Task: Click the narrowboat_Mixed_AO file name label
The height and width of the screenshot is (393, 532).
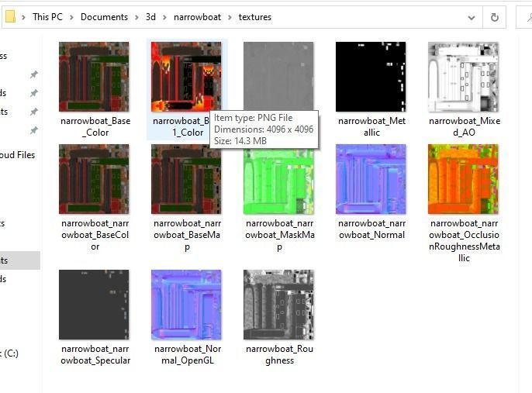Action: click(464, 126)
